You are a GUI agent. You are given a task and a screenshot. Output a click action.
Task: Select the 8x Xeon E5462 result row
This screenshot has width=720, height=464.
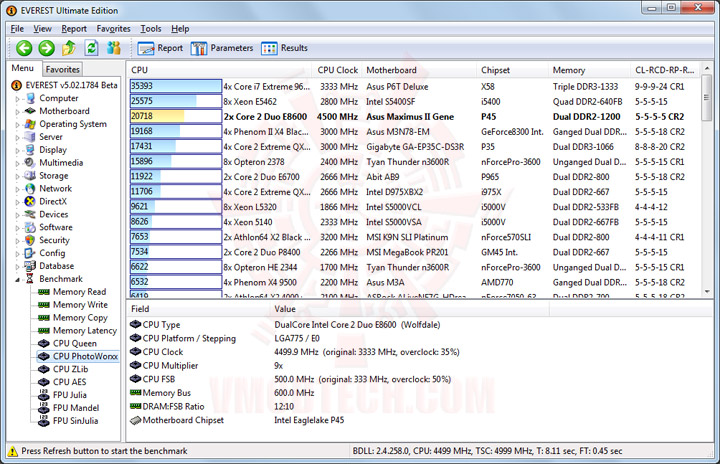(413, 102)
